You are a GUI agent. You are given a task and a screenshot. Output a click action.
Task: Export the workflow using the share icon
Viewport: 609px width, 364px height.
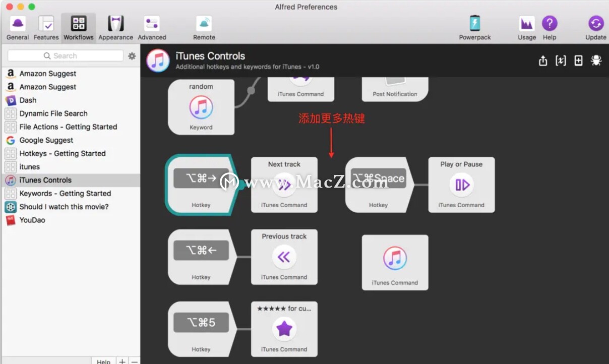click(543, 61)
